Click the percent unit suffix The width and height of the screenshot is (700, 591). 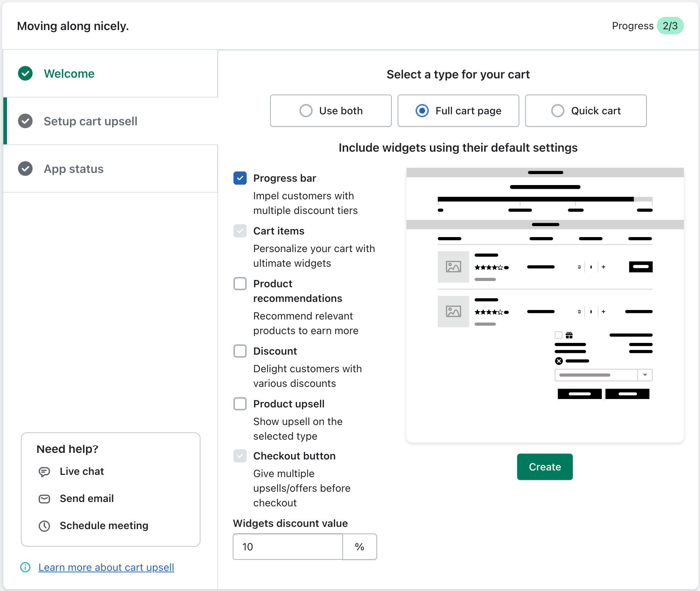360,547
